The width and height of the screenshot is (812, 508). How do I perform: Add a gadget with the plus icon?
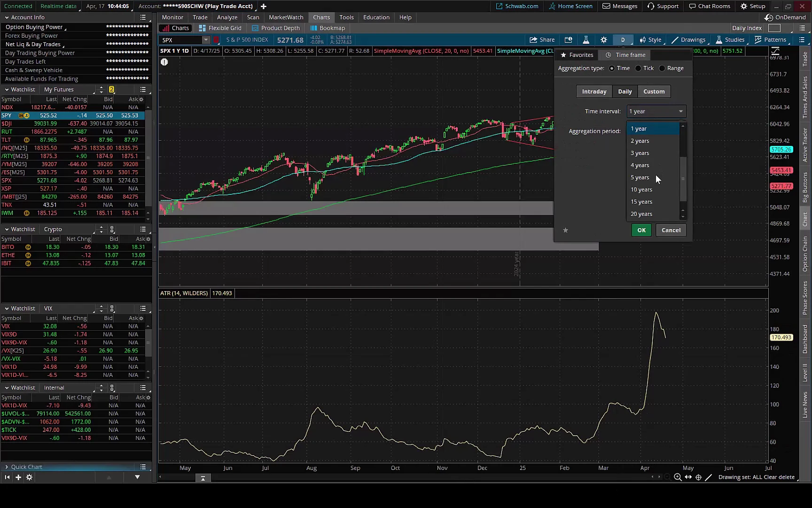coord(18,477)
